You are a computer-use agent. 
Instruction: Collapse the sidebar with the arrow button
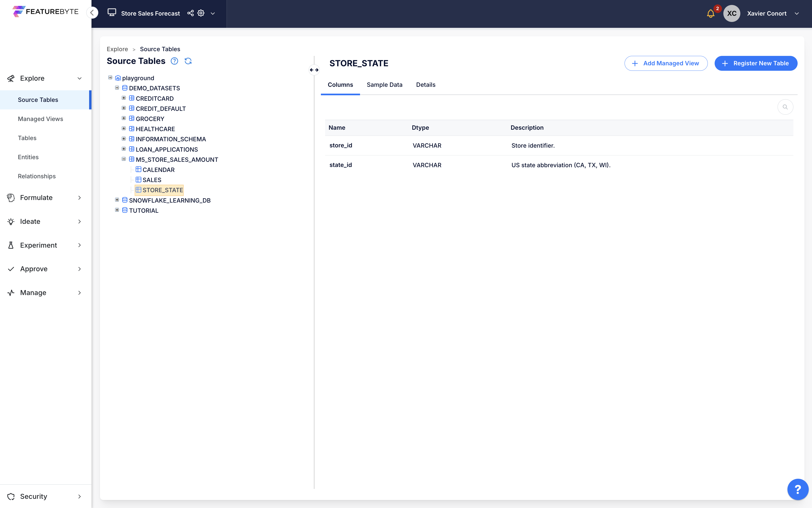92,13
